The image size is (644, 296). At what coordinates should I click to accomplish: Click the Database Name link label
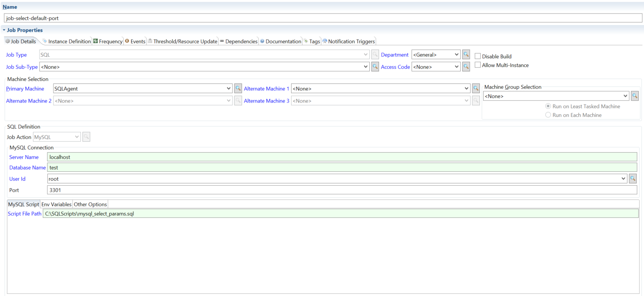[x=27, y=167]
